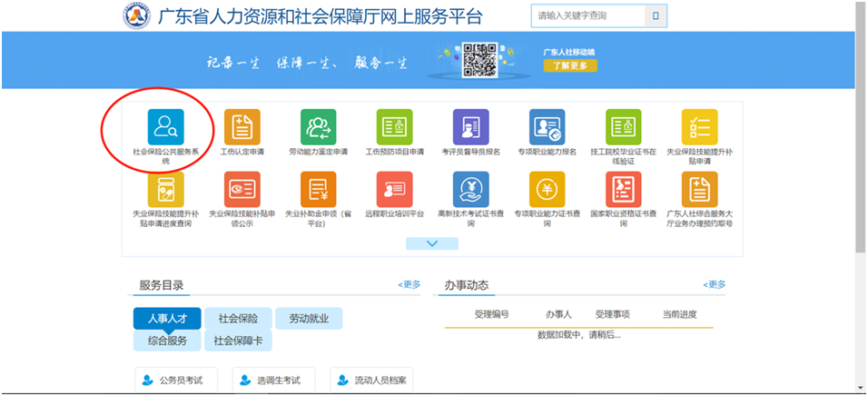Show more under 服务目录
Screen dimensions: 868x396
click(409, 284)
